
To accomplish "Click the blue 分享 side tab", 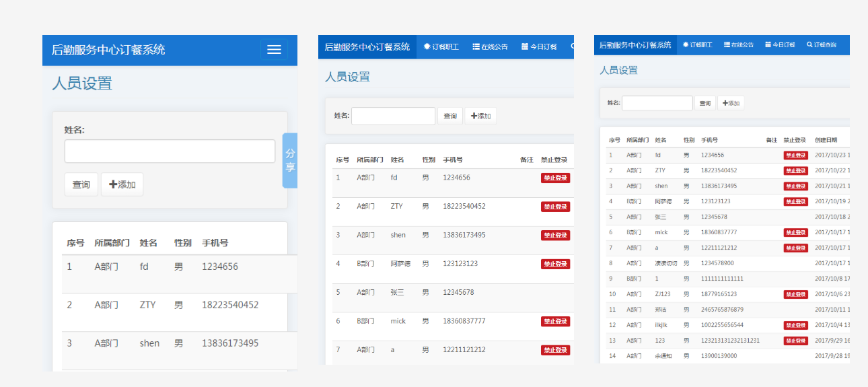I will pyautogui.click(x=290, y=160).
